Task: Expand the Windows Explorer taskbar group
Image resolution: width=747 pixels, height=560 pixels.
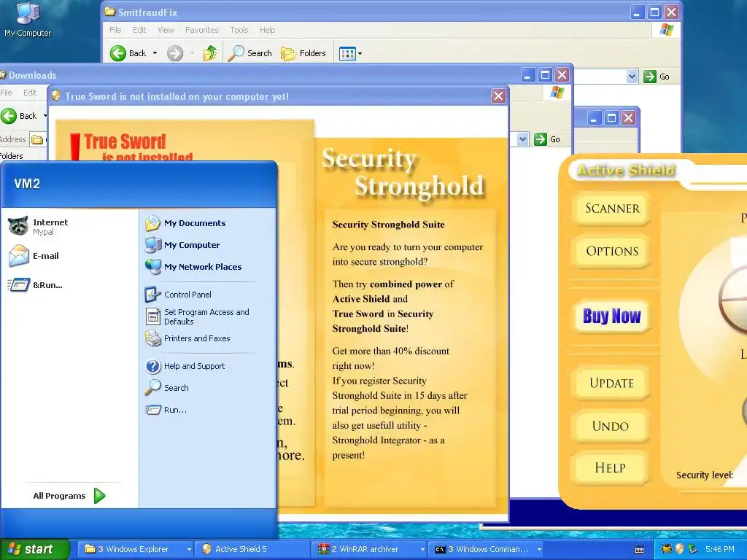Action: [189, 549]
